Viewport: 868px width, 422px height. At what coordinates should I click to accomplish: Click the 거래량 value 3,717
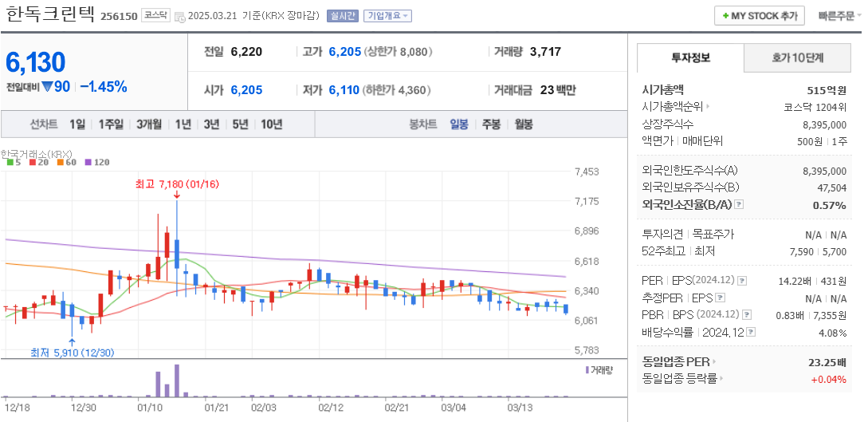545,52
